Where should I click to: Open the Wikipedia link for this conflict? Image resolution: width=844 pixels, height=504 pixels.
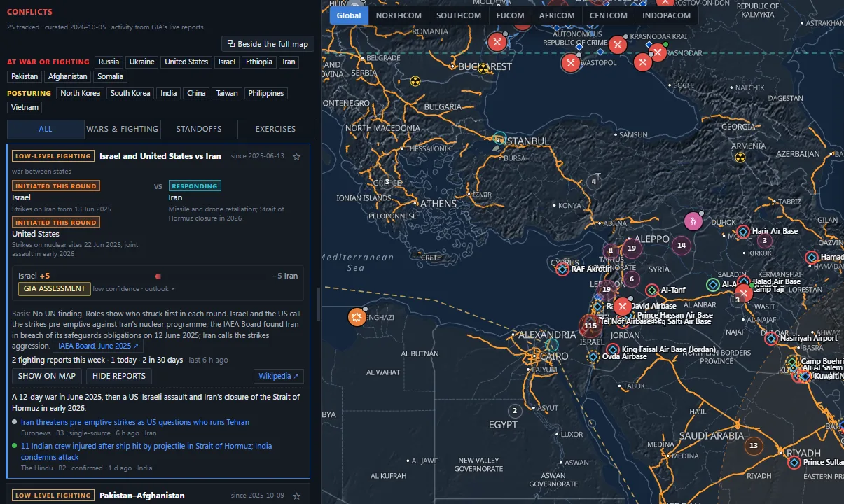[278, 377]
